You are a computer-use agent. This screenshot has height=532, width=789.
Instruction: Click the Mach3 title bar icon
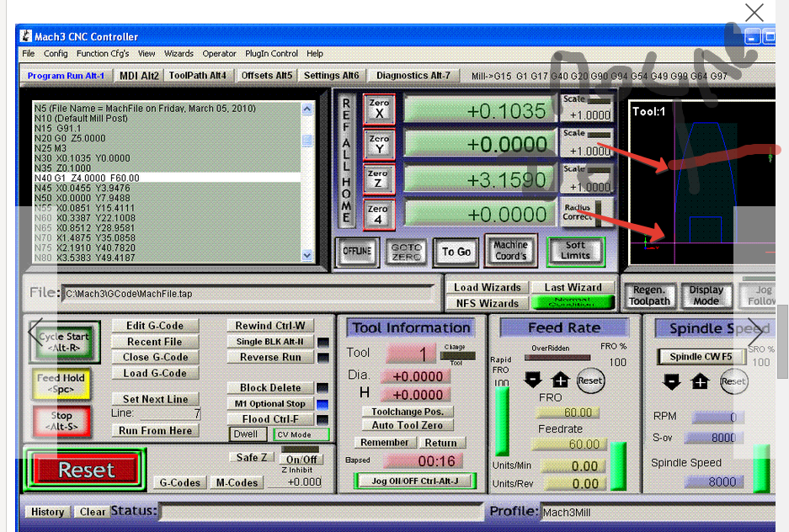pos(25,36)
